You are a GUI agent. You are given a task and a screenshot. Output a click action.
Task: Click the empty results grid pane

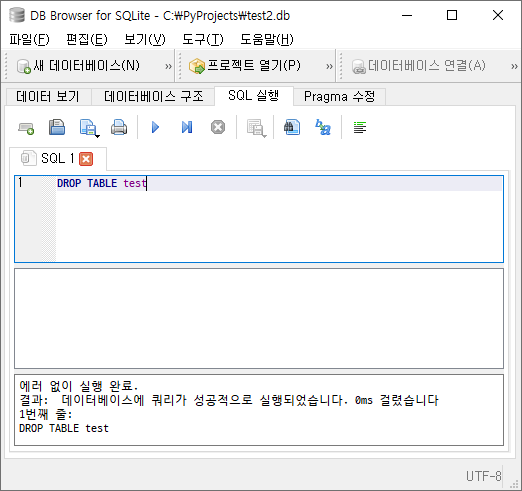(x=259, y=319)
